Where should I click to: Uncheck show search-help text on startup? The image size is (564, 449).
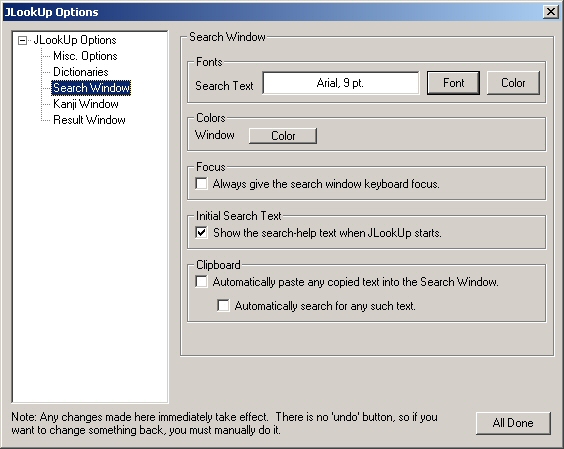coord(201,232)
